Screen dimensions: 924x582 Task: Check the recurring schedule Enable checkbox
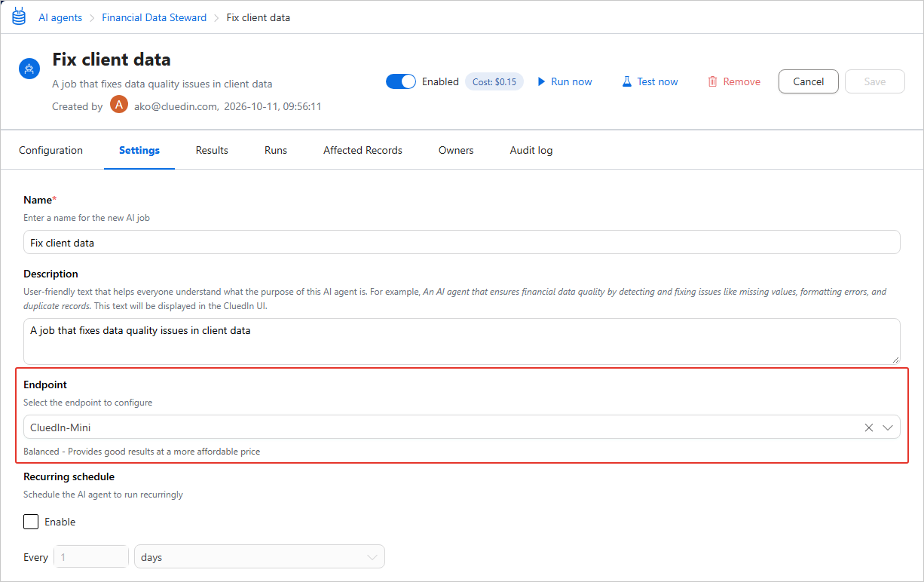pyautogui.click(x=31, y=522)
